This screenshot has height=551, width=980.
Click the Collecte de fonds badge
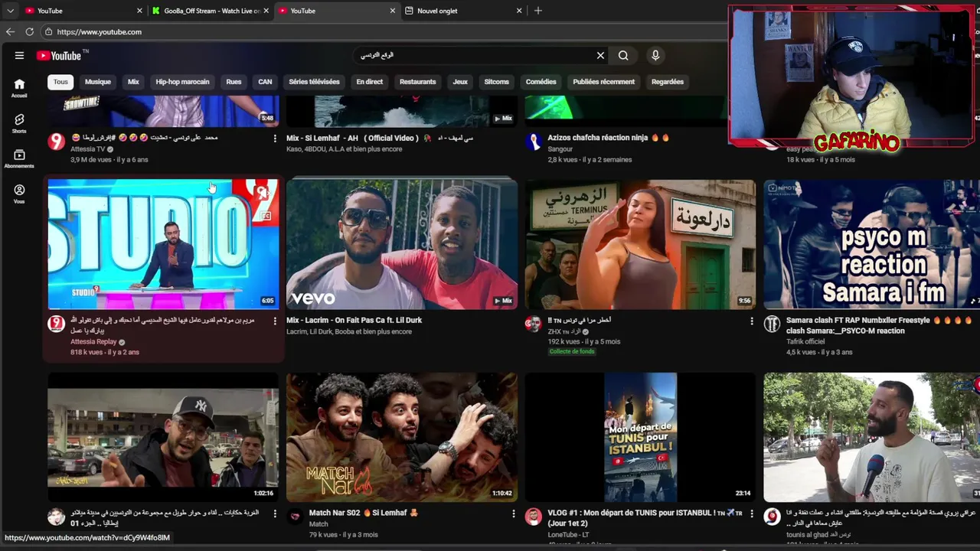572,352
